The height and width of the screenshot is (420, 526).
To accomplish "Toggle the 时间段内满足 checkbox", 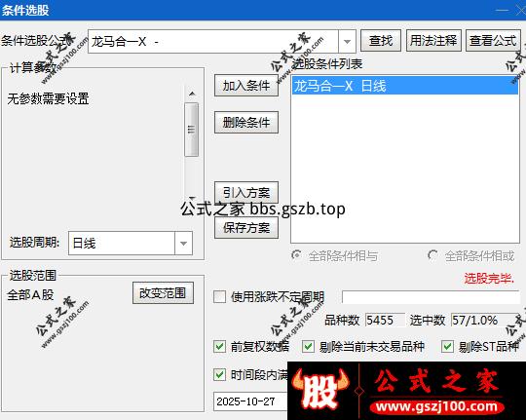I will (220, 374).
